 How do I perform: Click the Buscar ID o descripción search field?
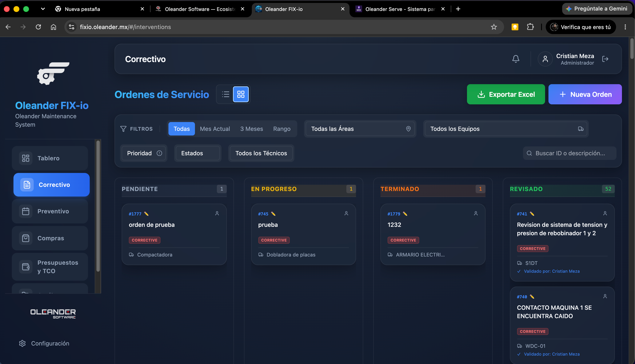pyautogui.click(x=570, y=153)
